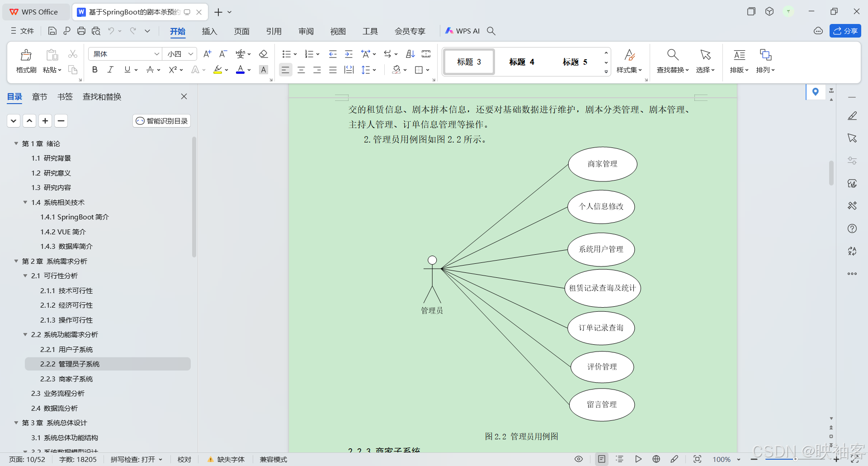868x466 pixels.
Task: Click the clear formatting eraser icon
Action: tap(264, 54)
